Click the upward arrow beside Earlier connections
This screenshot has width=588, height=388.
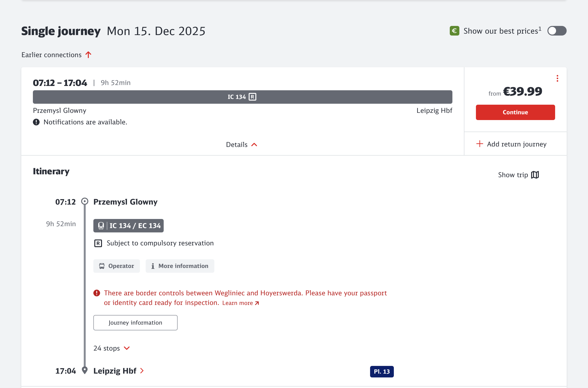coord(88,55)
